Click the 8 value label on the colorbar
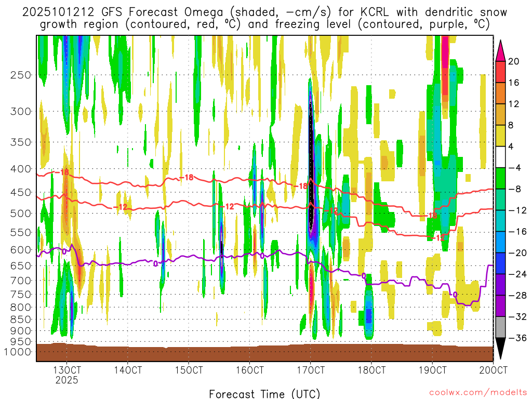Image resolution: width=532 pixels, height=399 pixels. point(511,125)
